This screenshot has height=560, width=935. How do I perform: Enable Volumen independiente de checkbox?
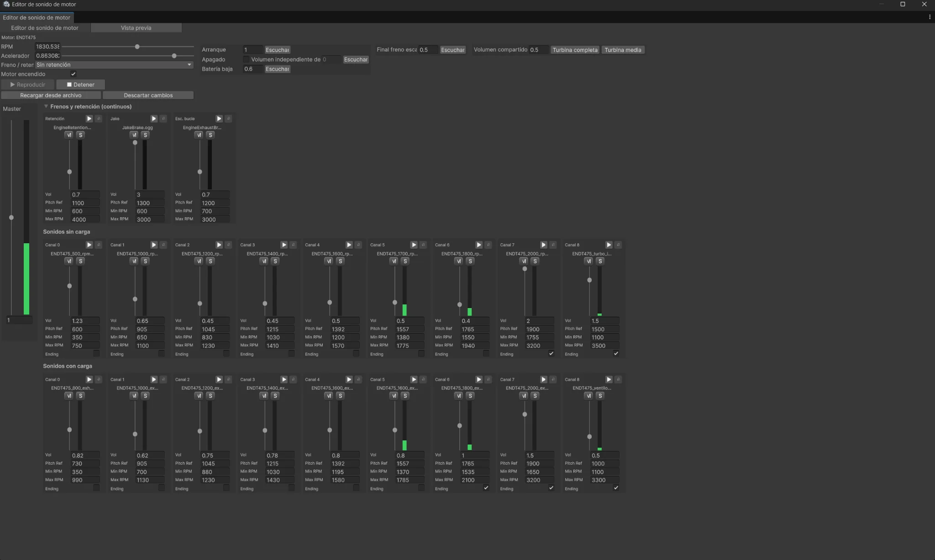click(246, 59)
